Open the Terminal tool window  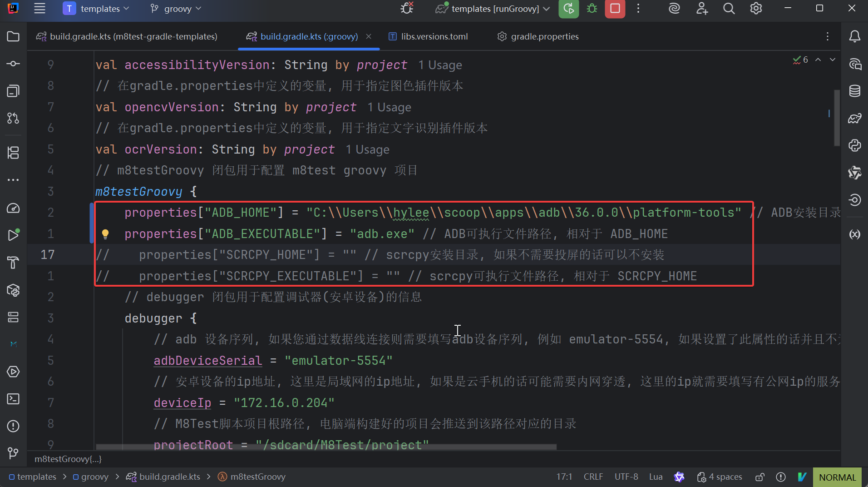click(x=13, y=399)
